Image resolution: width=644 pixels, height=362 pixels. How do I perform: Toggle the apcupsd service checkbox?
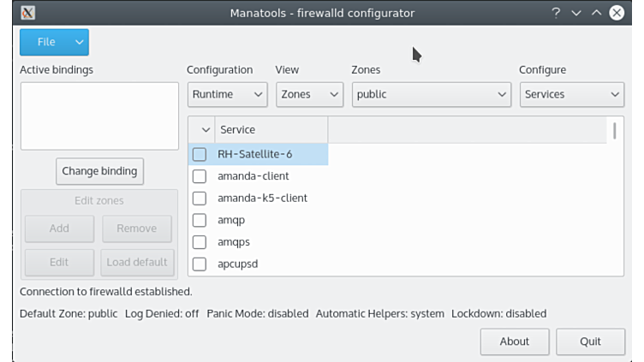pos(200,264)
